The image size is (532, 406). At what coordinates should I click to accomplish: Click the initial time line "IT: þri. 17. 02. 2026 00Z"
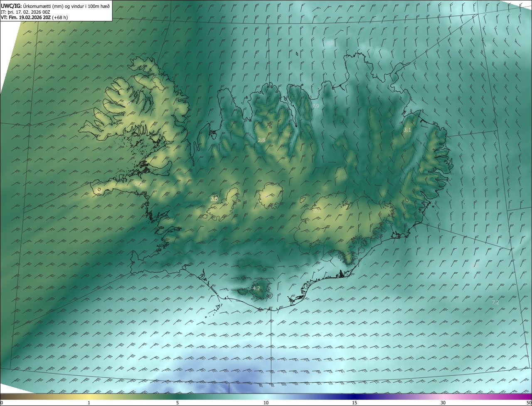(25, 12)
